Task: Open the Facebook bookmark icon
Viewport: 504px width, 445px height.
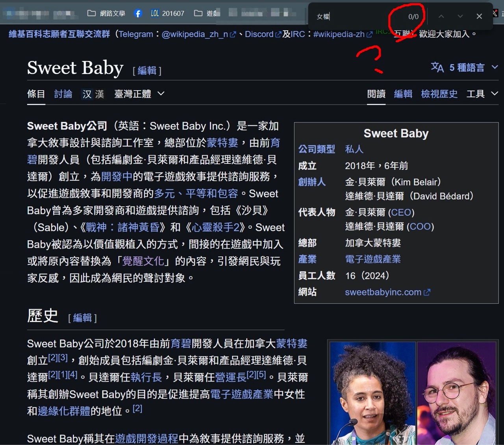Action: pyautogui.click(x=138, y=13)
